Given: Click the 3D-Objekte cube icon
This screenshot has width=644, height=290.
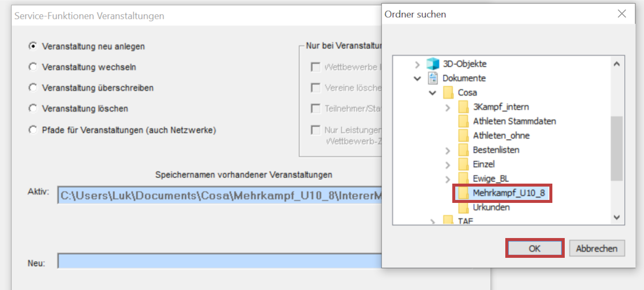Looking at the screenshot, I should pyautogui.click(x=433, y=64).
